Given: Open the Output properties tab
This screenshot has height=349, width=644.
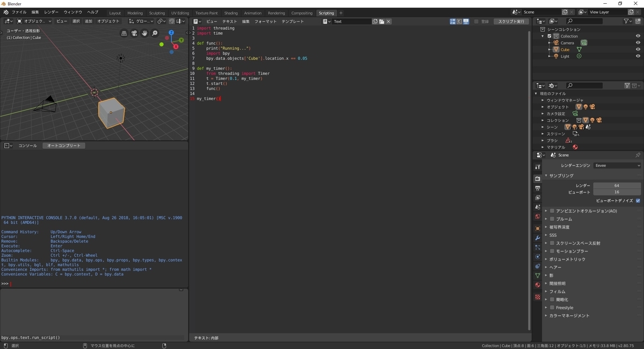Looking at the screenshot, I should pyautogui.click(x=537, y=188).
